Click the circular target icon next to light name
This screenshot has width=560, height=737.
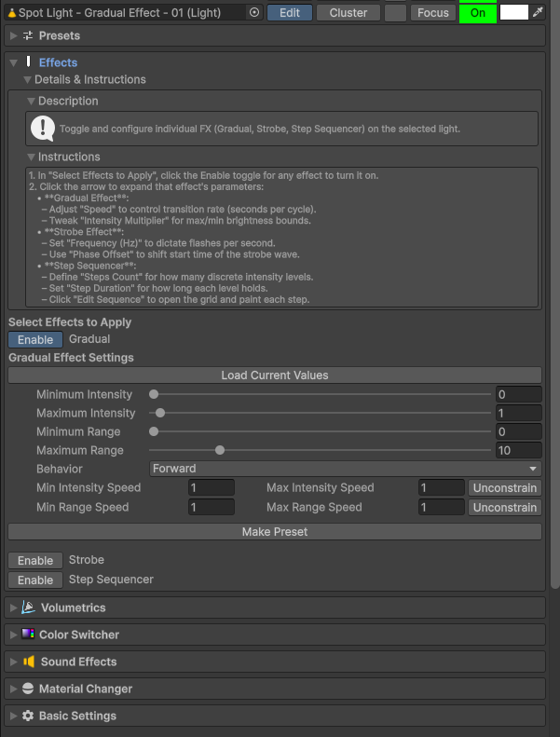click(x=254, y=13)
